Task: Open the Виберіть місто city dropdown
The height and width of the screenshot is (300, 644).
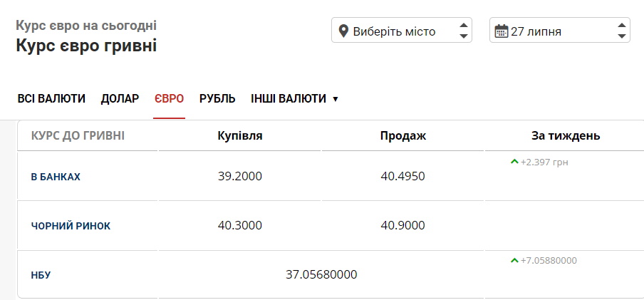Action: pos(401,31)
